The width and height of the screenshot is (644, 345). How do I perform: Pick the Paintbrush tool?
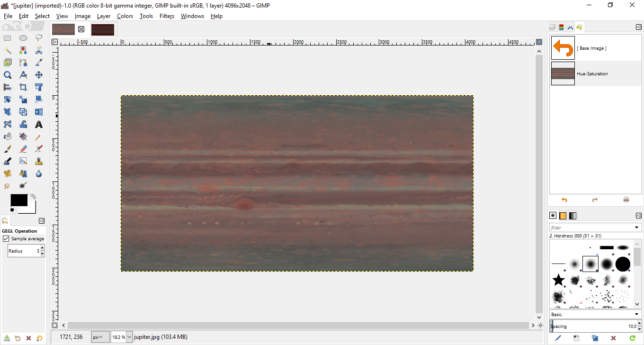(8, 148)
